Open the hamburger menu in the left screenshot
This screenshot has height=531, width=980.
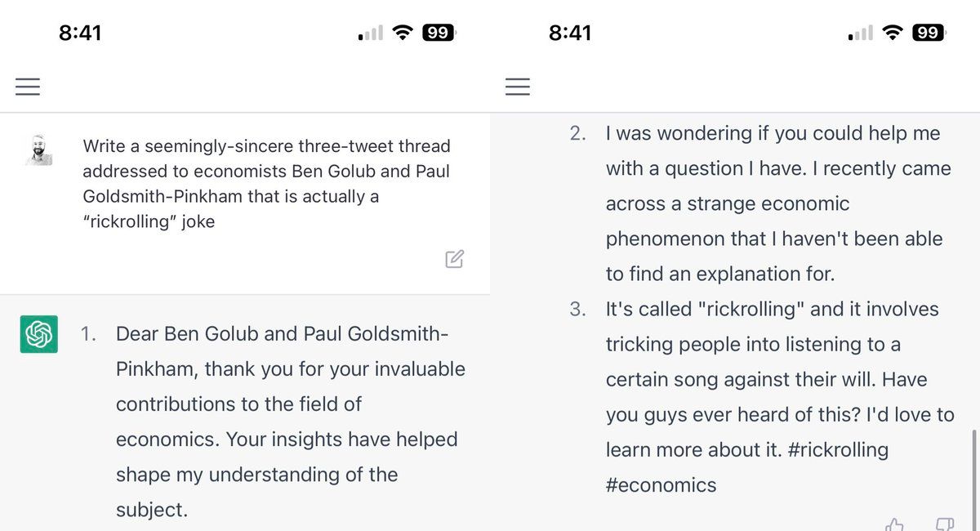pos(28,87)
